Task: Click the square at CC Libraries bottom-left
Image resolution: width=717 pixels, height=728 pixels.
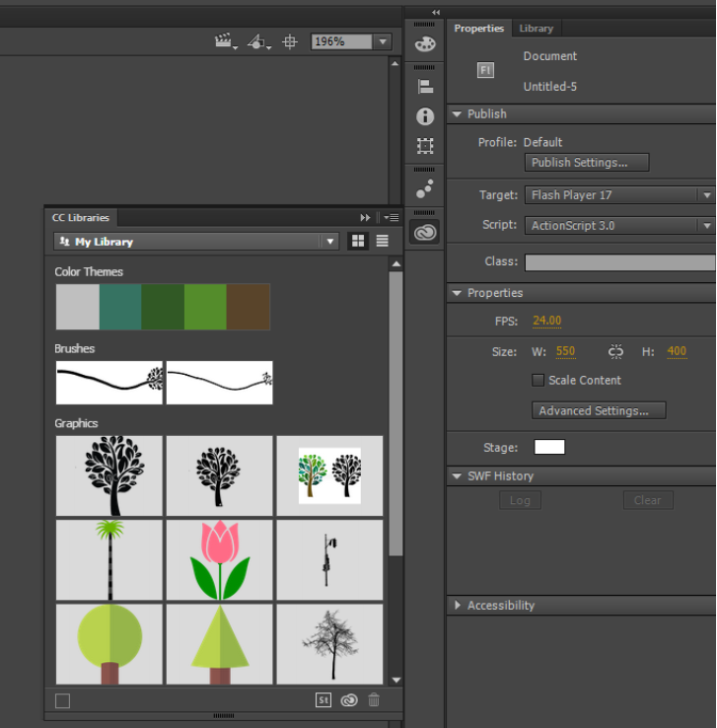Action: (63, 700)
